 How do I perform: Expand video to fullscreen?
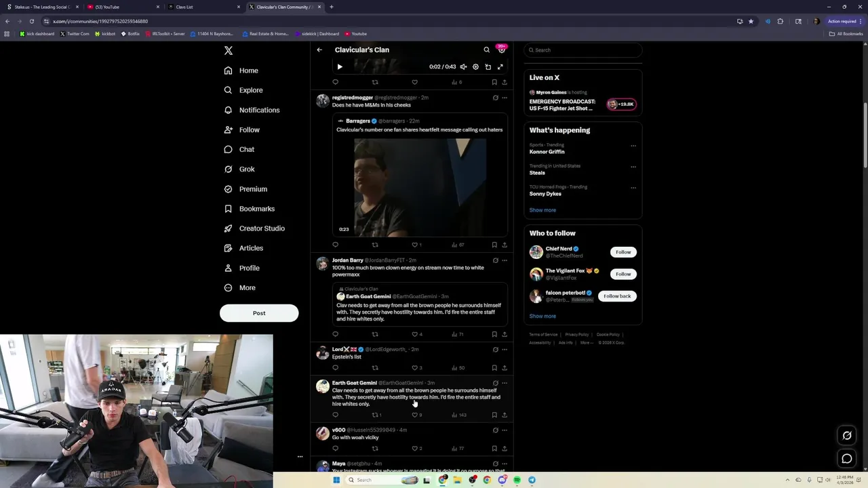500,67
